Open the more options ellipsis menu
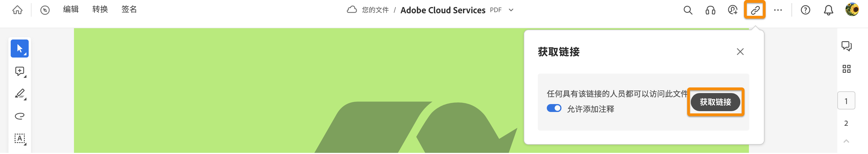This screenshot has width=868, height=154. pyautogui.click(x=778, y=10)
